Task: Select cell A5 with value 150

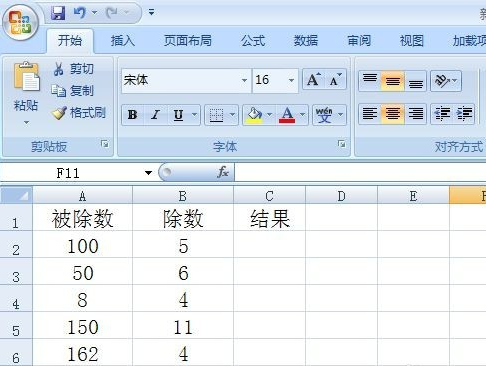Action: click(83, 326)
